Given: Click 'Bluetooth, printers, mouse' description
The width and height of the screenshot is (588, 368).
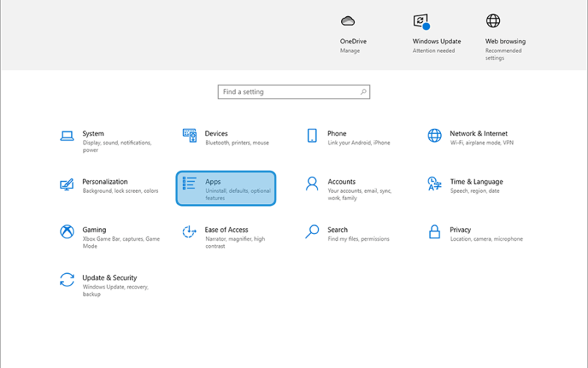Looking at the screenshot, I should coord(237,143).
